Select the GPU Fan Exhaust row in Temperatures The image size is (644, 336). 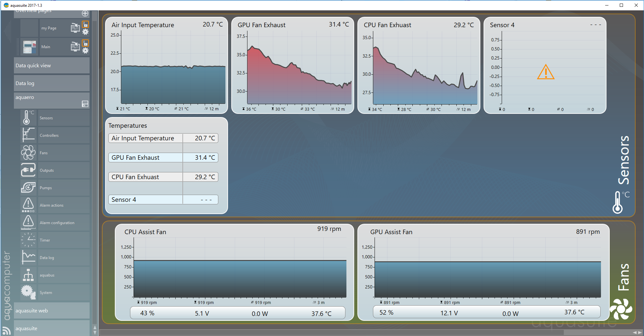[163, 157]
